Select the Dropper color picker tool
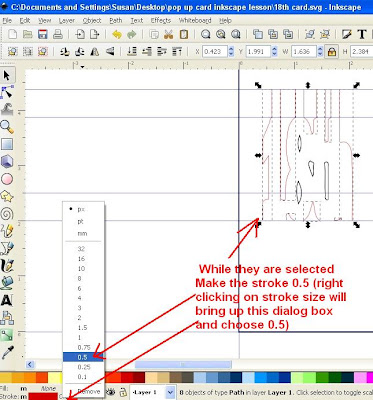The width and height of the screenshot is (373, 400). 7,352
